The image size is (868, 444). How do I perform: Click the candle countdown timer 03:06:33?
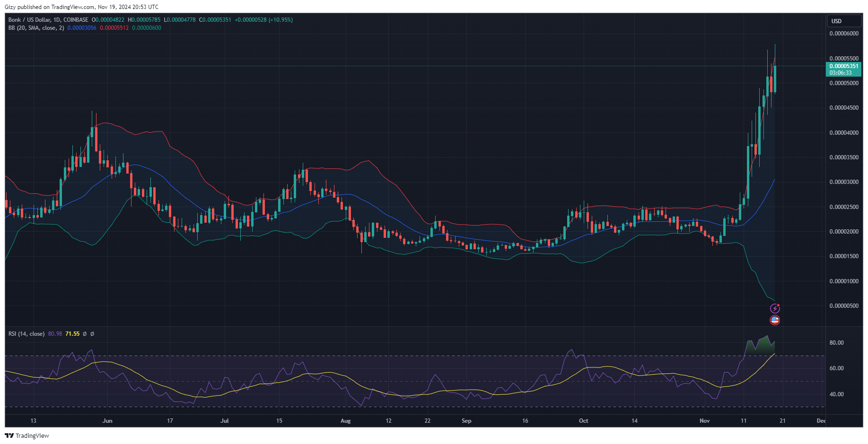[841, 73]
